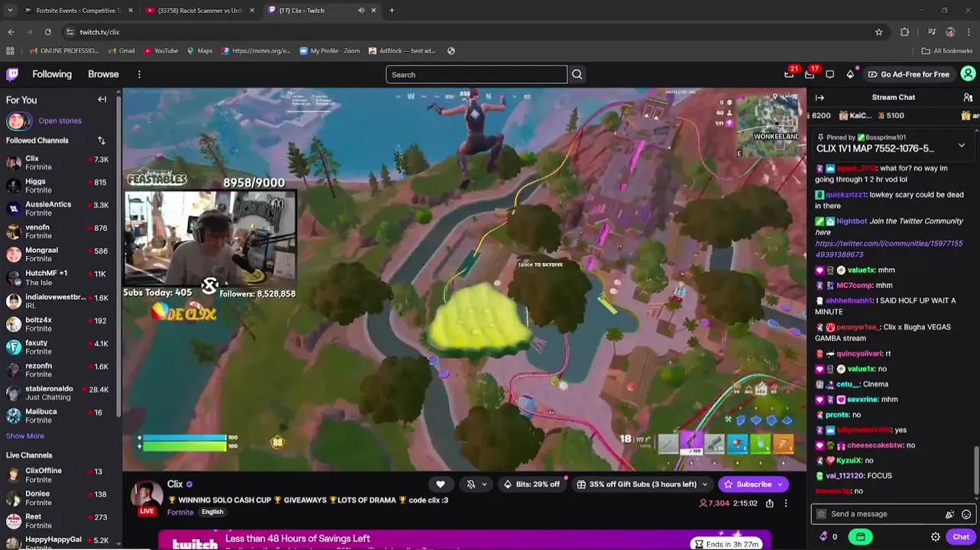Expand the pinned CLIX 1V1 MAP message
This screenshot has height=550, width=980.
pos(962,145)
